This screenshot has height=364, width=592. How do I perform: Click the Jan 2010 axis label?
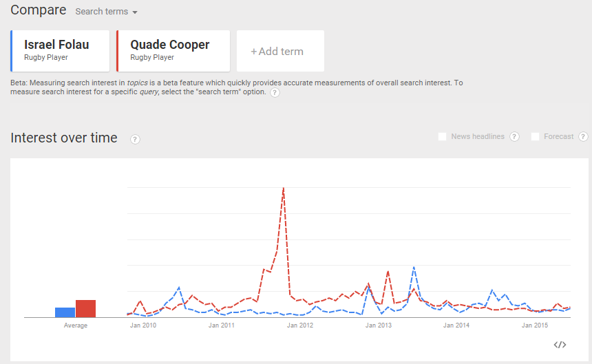click(x=144, y=325)
